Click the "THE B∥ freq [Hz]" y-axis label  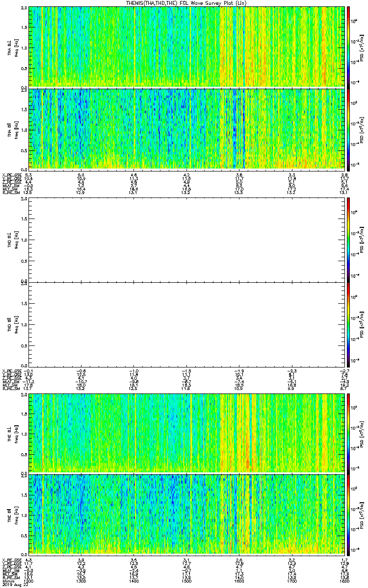[13, 514]
